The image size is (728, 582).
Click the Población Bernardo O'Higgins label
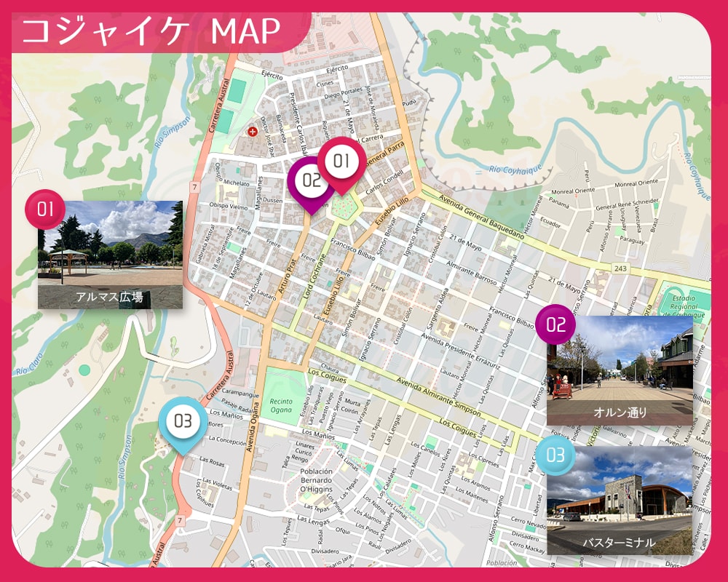coord(315,481)
